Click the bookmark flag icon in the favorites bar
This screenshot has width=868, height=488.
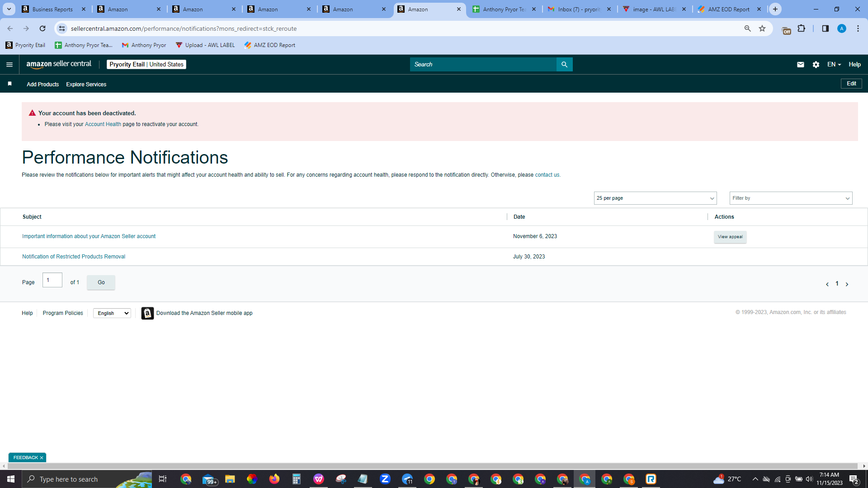(9, 84)
